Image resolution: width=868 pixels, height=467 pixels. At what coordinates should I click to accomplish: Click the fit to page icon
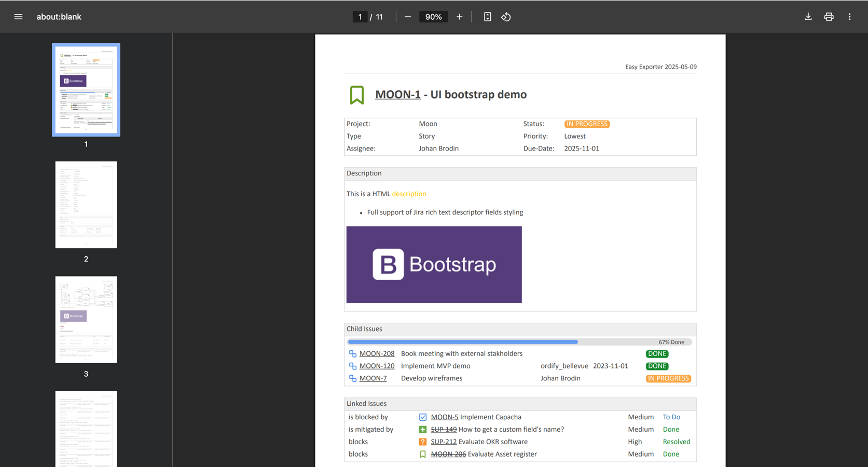(x=487, y=17)
